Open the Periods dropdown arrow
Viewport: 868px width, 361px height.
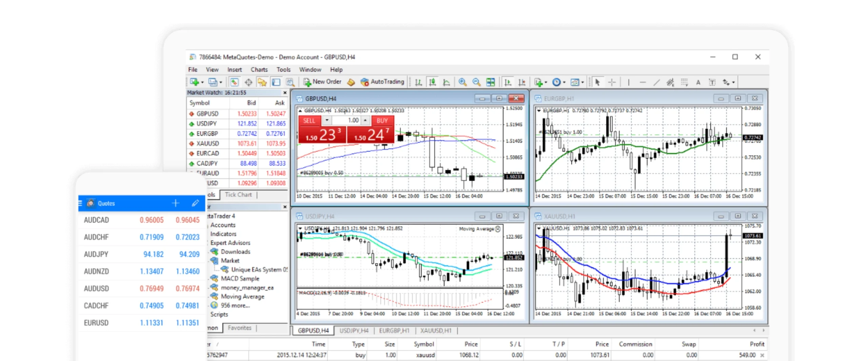click(x=564, y=82)
